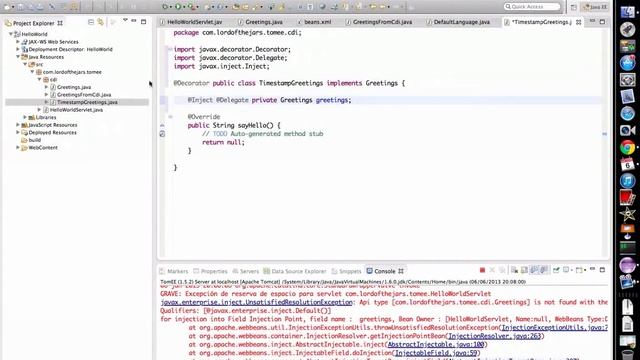This screenshot has height=360, width=640.
Task: Select GreetingsFromCdi.java in Project Explorer
Action: click(x=84, y=95)
